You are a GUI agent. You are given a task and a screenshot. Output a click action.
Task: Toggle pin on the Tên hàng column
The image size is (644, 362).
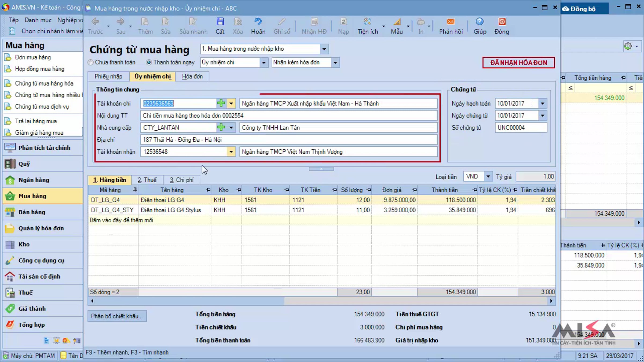[x=208, y=190]
